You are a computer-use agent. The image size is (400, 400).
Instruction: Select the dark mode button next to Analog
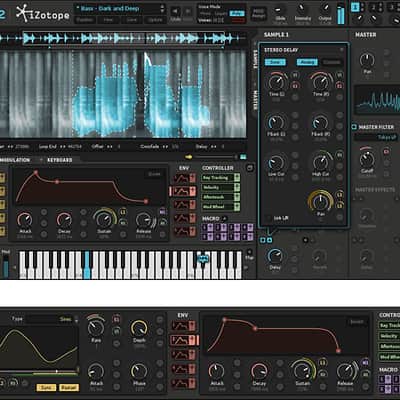[x=332, y=62]
